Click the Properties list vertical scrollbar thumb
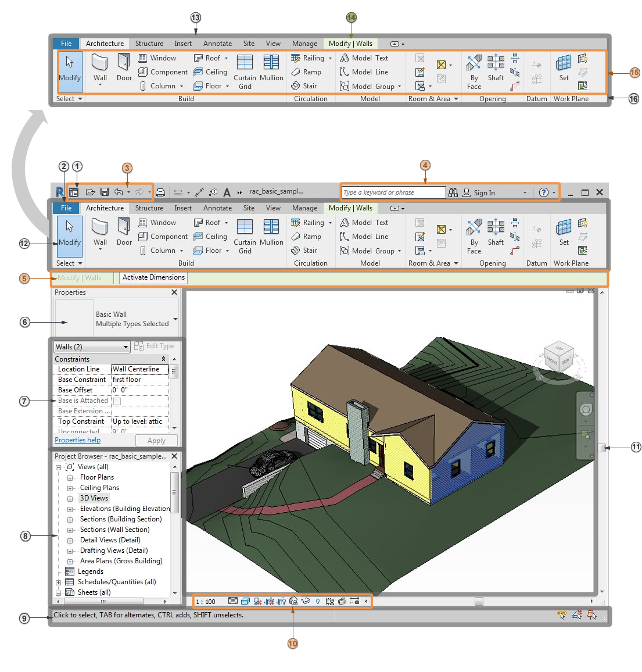Screen dimensions: 642x672 (x=174, y=371)
